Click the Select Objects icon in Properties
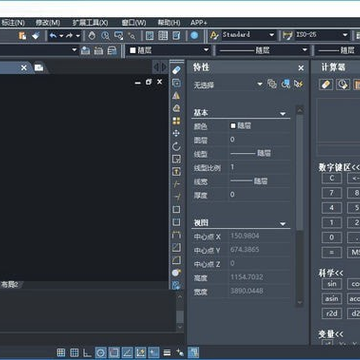360x360 pixels. [285, 84]
